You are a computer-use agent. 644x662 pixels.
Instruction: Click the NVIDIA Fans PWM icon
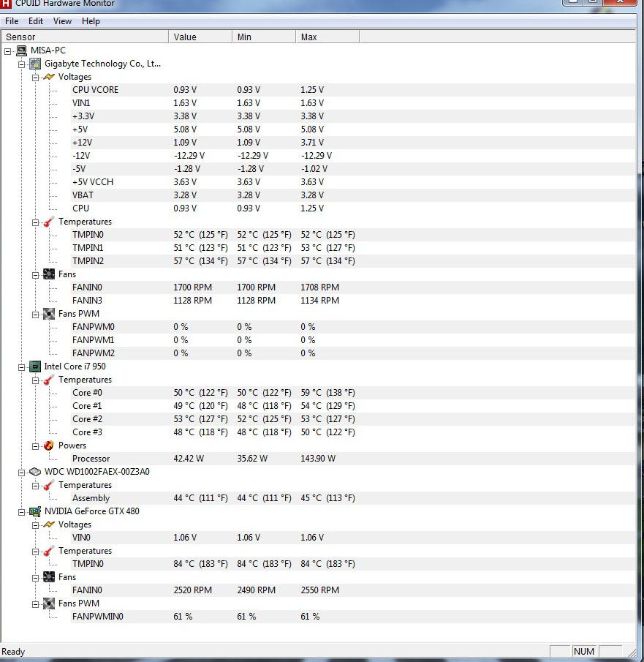tap(49, 603)
